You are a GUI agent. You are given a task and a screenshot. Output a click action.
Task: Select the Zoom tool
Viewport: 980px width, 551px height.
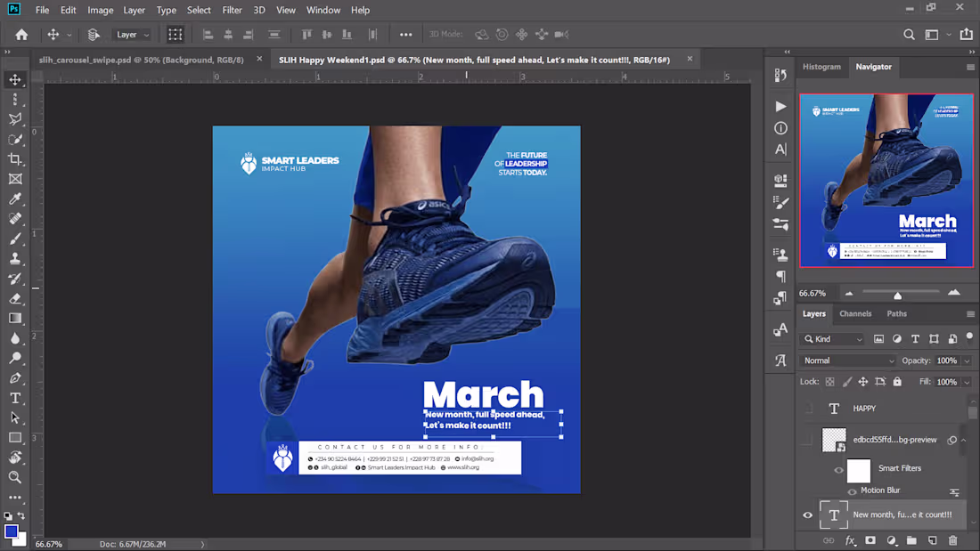[x=15, y=477]
